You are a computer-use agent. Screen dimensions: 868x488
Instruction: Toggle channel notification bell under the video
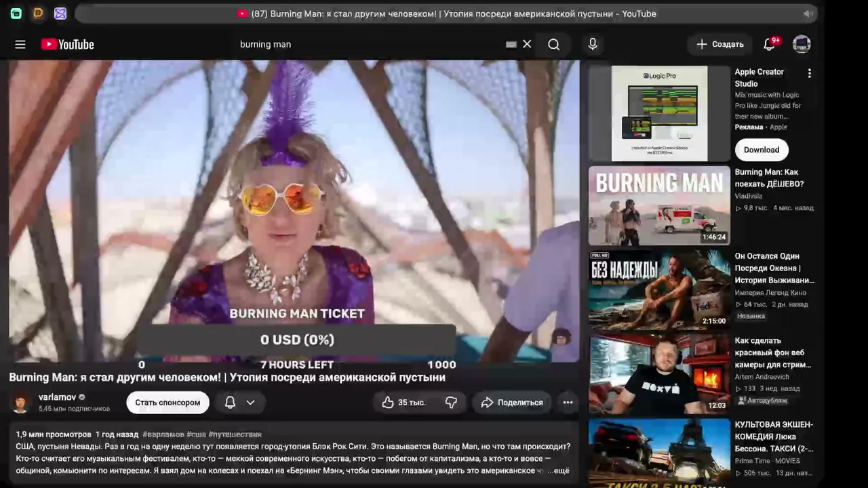click(230, 403)
